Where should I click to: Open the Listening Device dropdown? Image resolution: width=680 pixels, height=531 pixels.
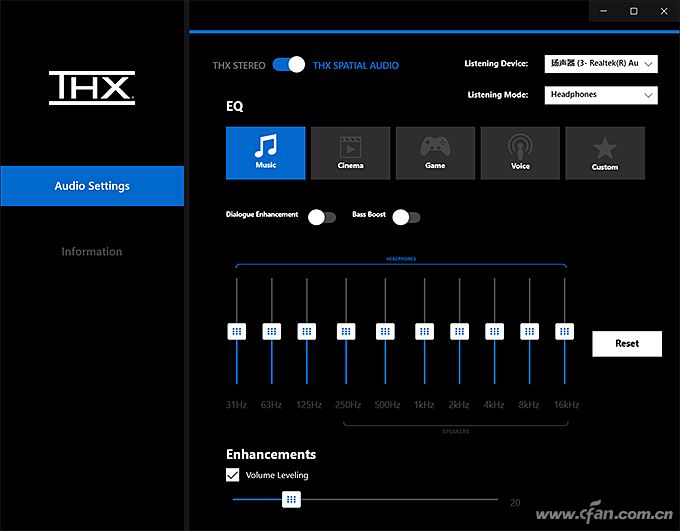tap(601, 64)
